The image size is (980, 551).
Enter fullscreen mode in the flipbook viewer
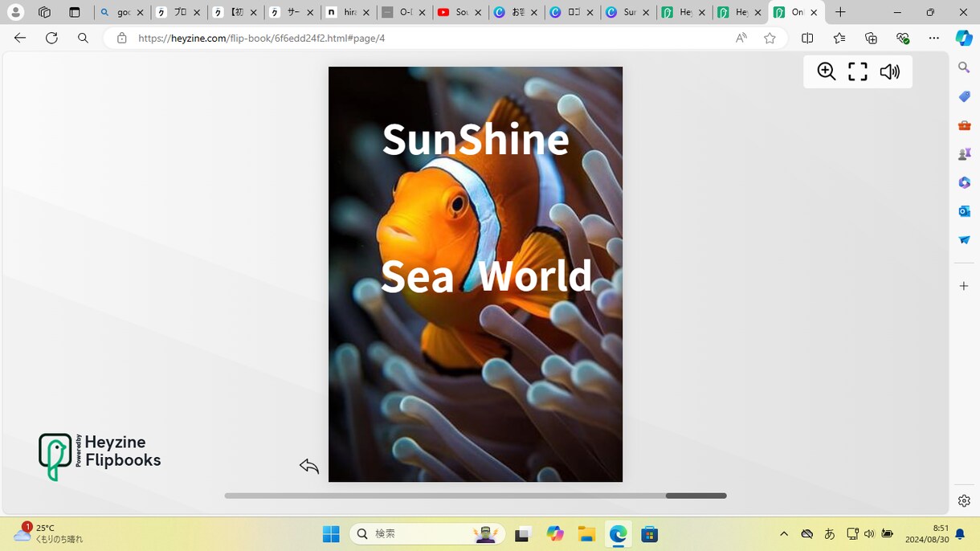coord(858,71)
